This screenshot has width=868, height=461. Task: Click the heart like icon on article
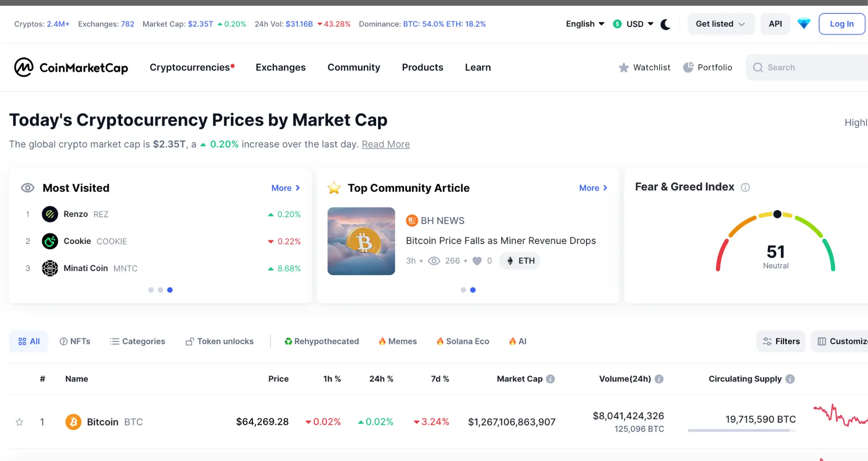coord(477,261)
